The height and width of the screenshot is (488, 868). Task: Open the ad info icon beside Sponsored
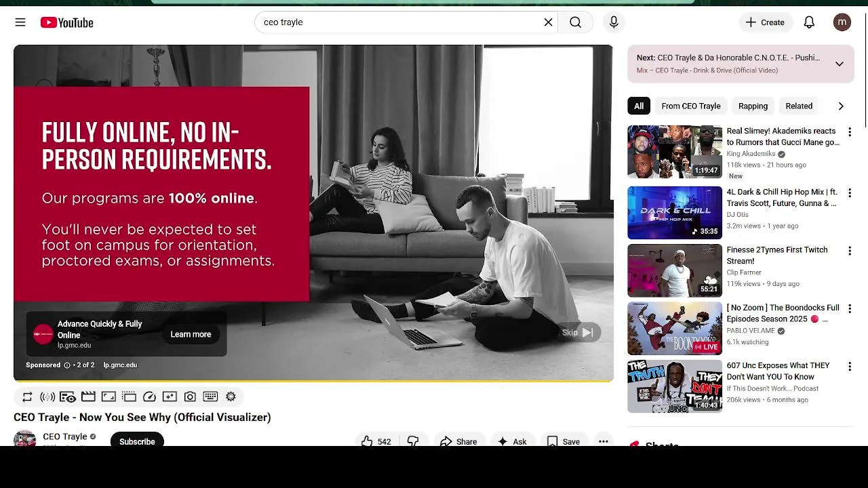[x=67, y=365]
